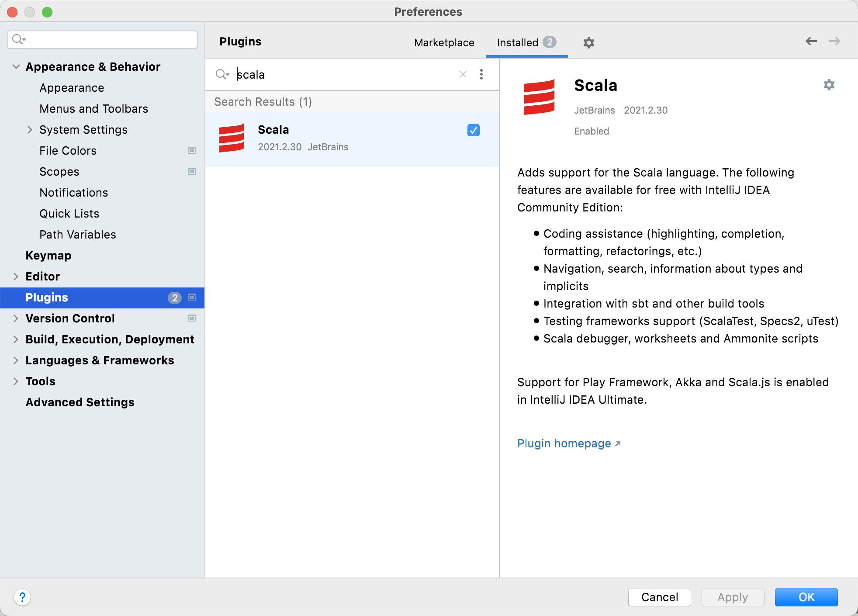Viewport: 858px width, 616px height.
Task: Click the Scala title in details pane
Action: click(595, 85)
